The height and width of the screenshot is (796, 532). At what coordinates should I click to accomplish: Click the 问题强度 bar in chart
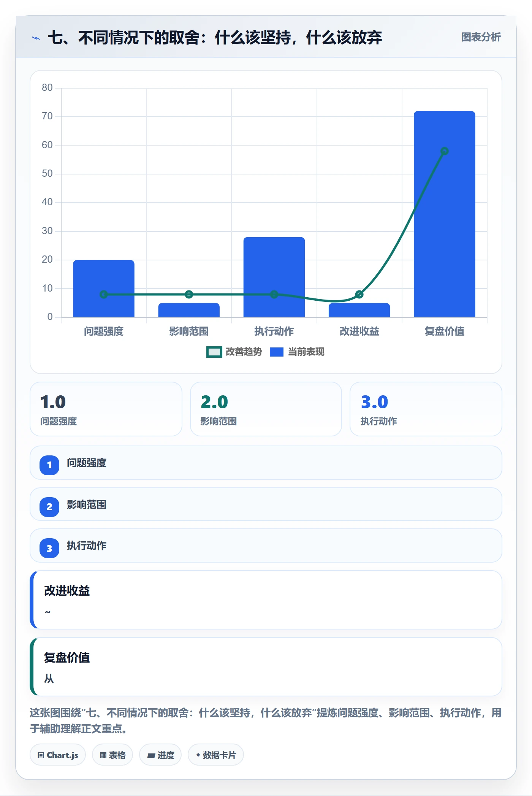click(104, 289)
